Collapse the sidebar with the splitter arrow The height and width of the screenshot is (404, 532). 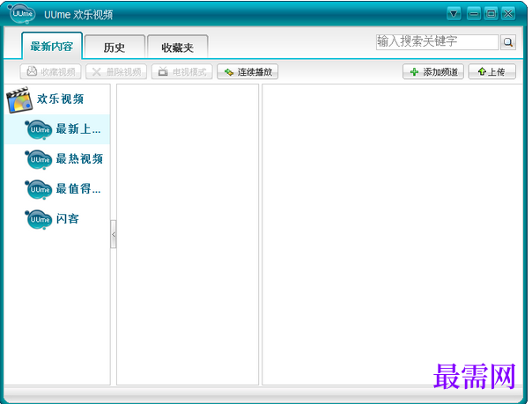coord(114,234)
